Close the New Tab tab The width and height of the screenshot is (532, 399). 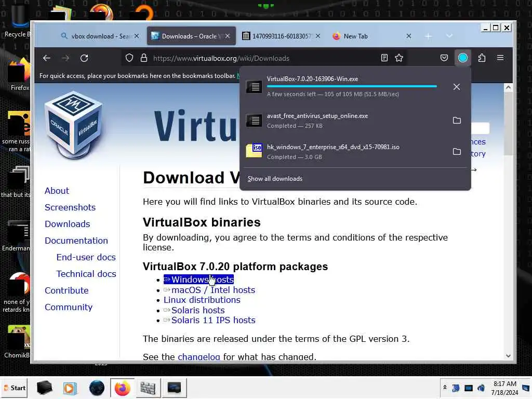(x=408, y=36)
